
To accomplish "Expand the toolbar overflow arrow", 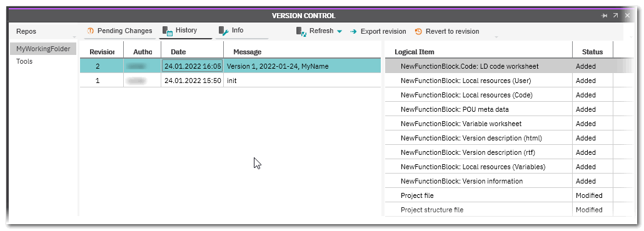I will (496, 37).
